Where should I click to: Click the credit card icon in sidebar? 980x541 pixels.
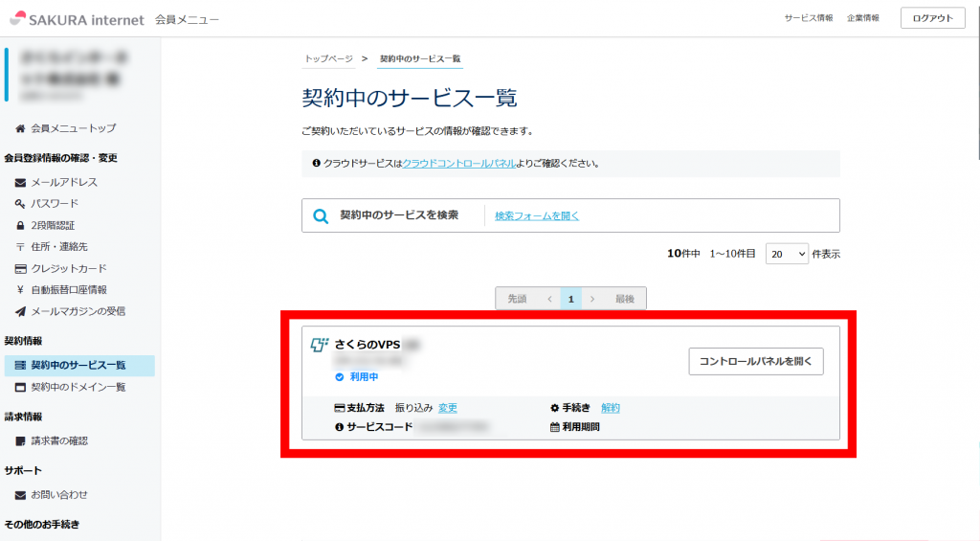tap(20, 269)
